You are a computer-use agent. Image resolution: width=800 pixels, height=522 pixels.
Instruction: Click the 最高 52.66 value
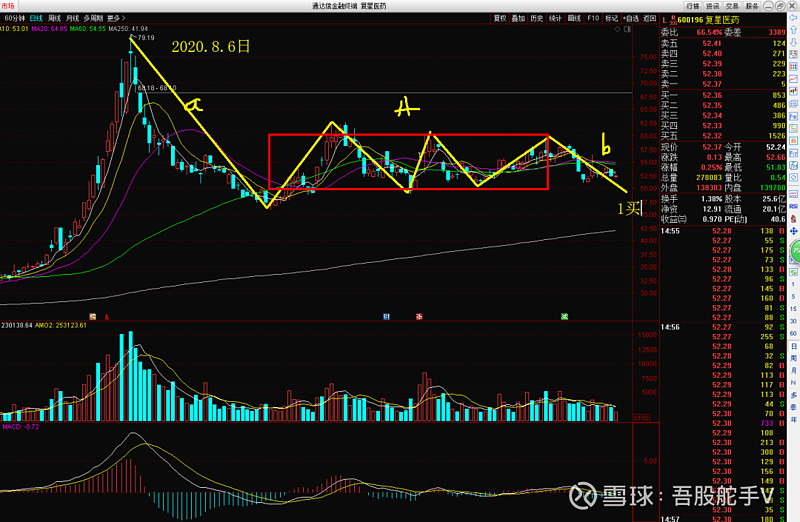[776, 157]
